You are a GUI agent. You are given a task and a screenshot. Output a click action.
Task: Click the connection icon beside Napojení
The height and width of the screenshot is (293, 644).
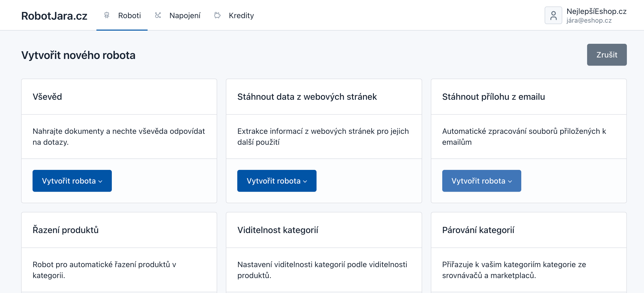click(x=158, y=15)
